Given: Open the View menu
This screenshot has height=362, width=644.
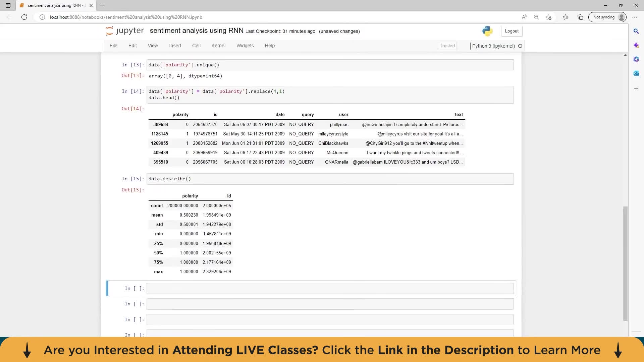Looking at the screenshot, I should 153,46.
